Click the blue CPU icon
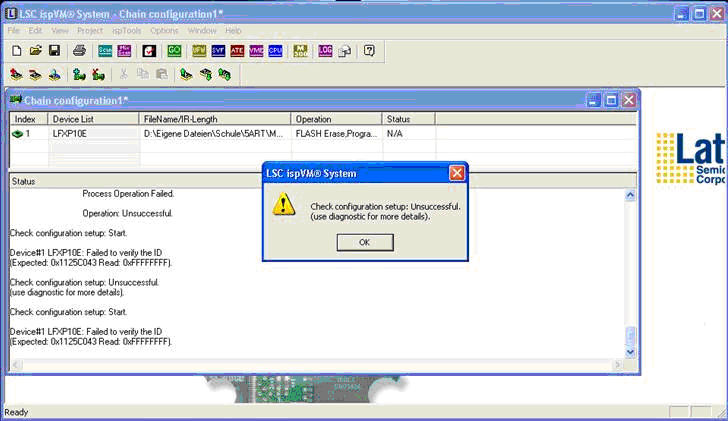This screenshot has width=728, height=421. 275,51
